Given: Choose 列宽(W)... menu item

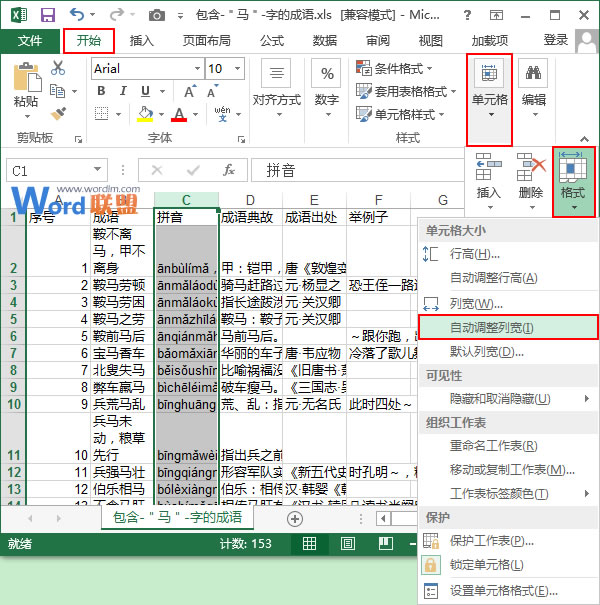Looking at the screenshot, I should click(508, 304).
